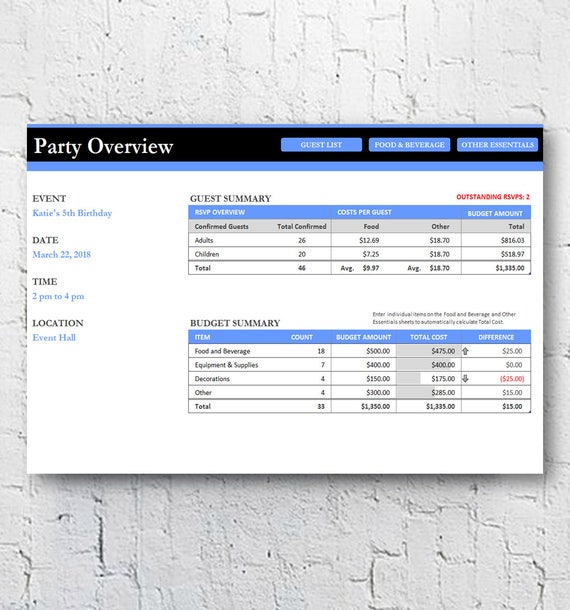
Task: Click the Decorations row label
Action: click(x=212, y=379)
